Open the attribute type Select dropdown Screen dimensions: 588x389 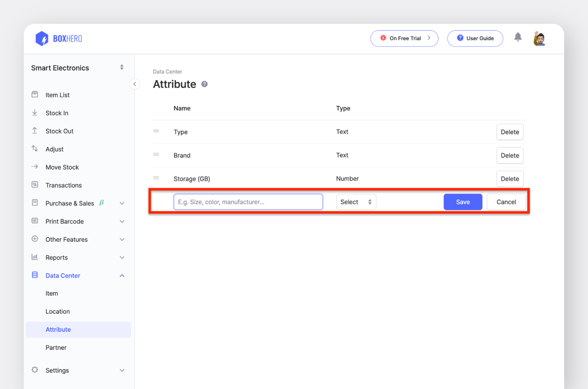click(356, 202)
